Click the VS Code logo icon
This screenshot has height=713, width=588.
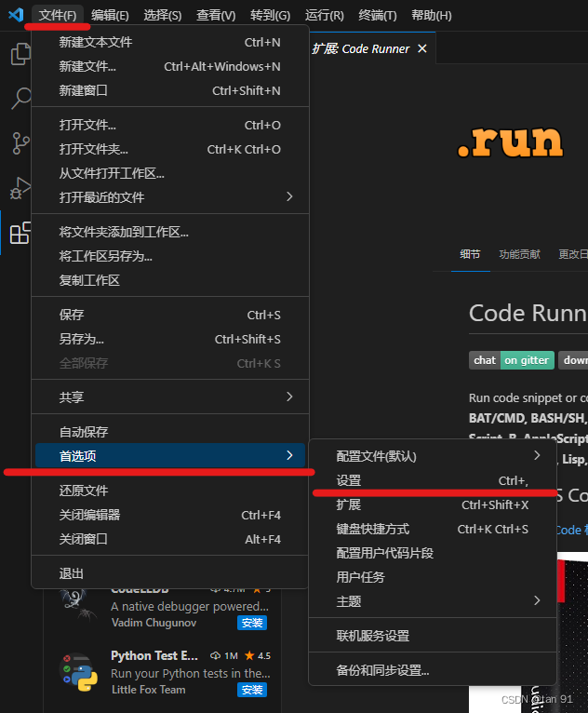(x=17, y=15)
